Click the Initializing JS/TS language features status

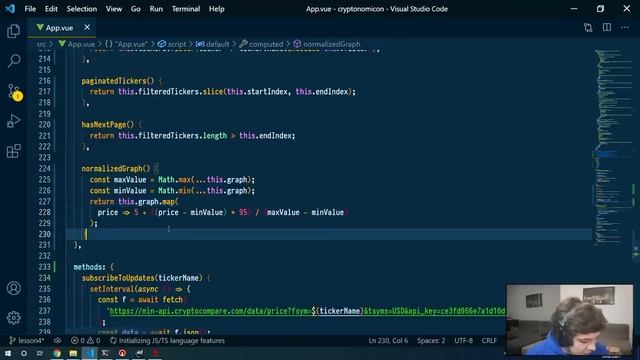click(167, 340)
